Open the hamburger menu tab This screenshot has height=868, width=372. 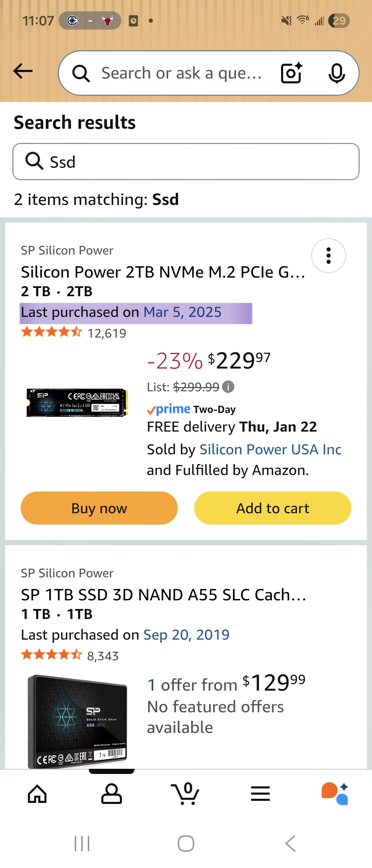pos(260,794)
